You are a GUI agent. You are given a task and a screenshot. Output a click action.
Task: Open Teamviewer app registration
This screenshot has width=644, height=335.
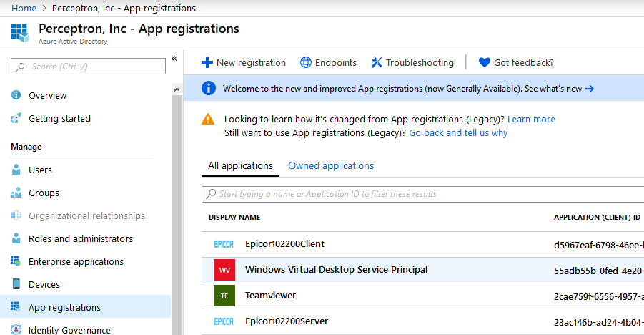click(x=271, y=296)
